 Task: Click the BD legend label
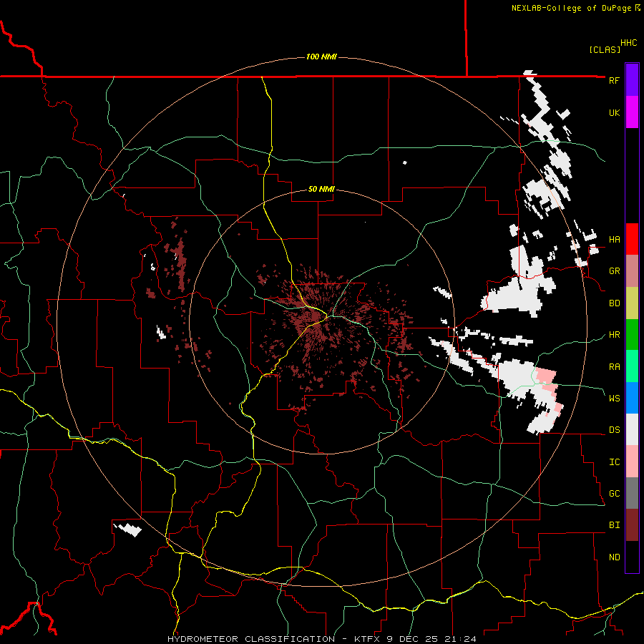[614, 303]
